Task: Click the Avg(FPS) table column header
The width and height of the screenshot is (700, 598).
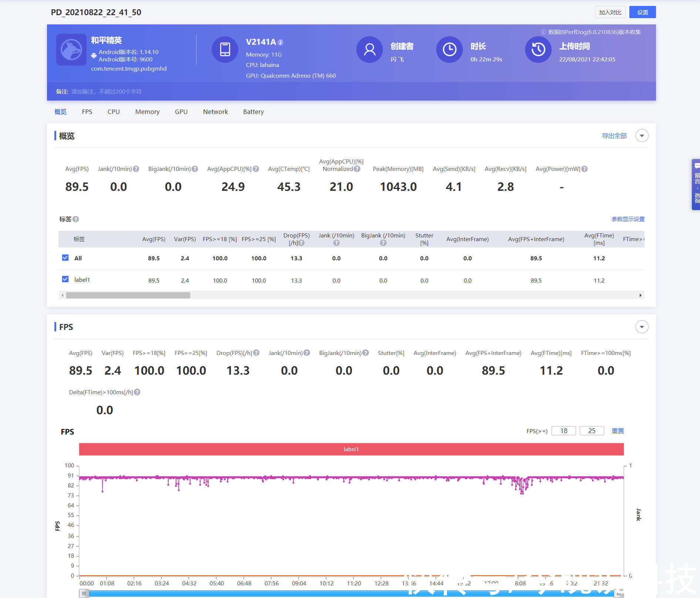Action: point(154,239)
